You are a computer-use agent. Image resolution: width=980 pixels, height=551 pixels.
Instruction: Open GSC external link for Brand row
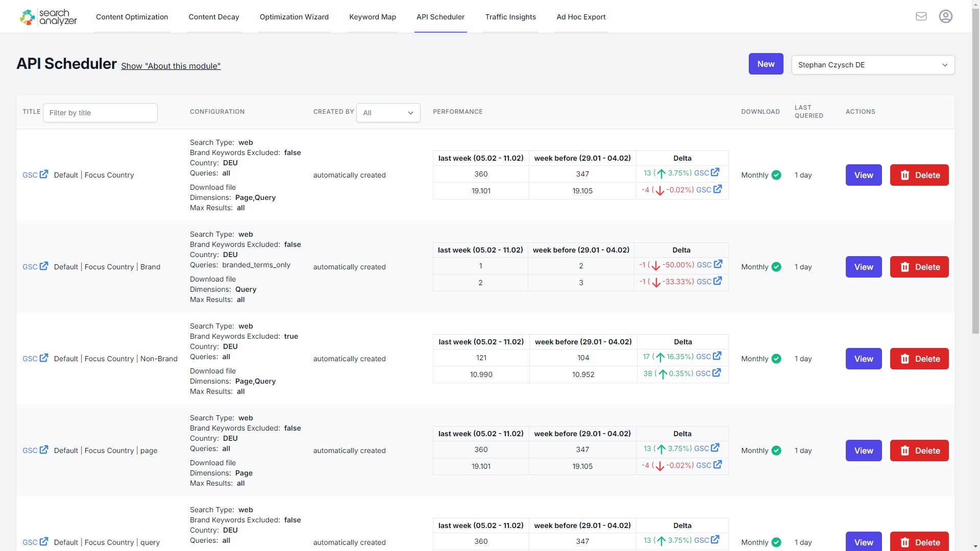[x=35, y=266]
